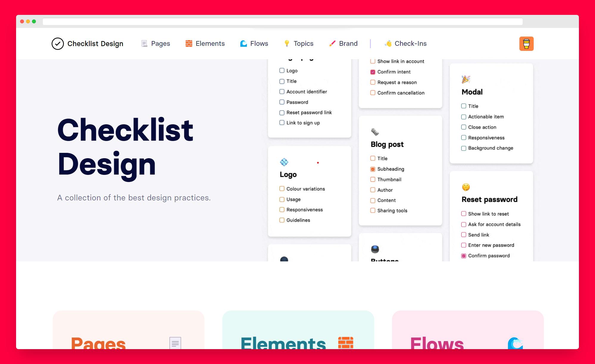Click the Reset password show link to reset
This screenshot has width=595, height=364.
click(x=463, y=214)
